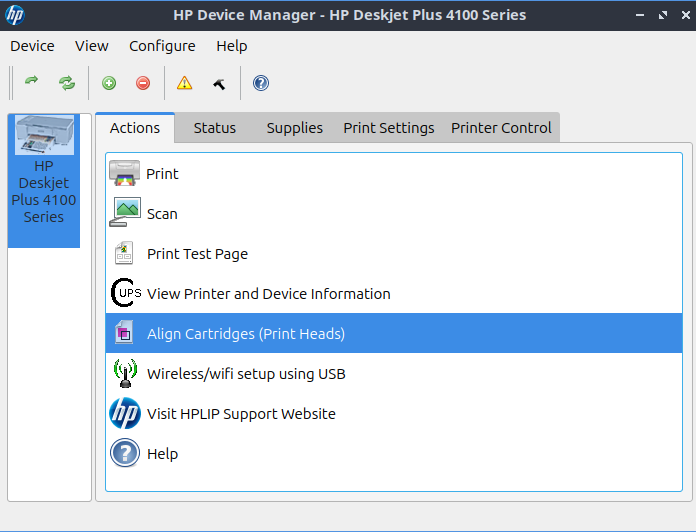Refresh devices with the double green arrows icon
Screen dimensions: 696x532
[x=67, y=83]
